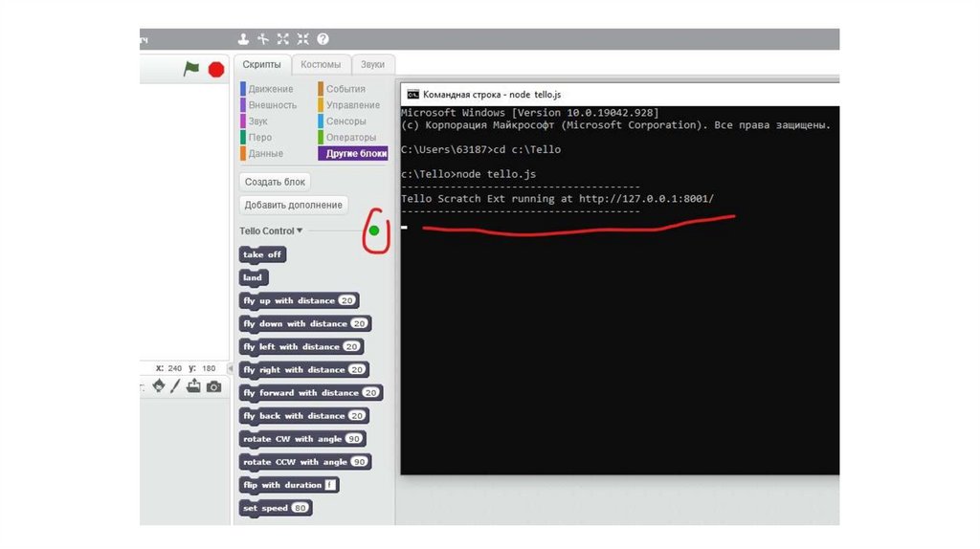Expand the Tello Control extension dropdown arrow
This screenshot has height=549, width=980.
click(x=300, y=231)
